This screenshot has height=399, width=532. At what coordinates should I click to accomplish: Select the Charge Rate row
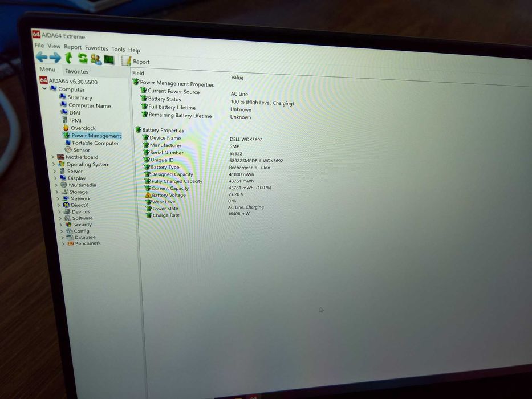coord(163,215)
